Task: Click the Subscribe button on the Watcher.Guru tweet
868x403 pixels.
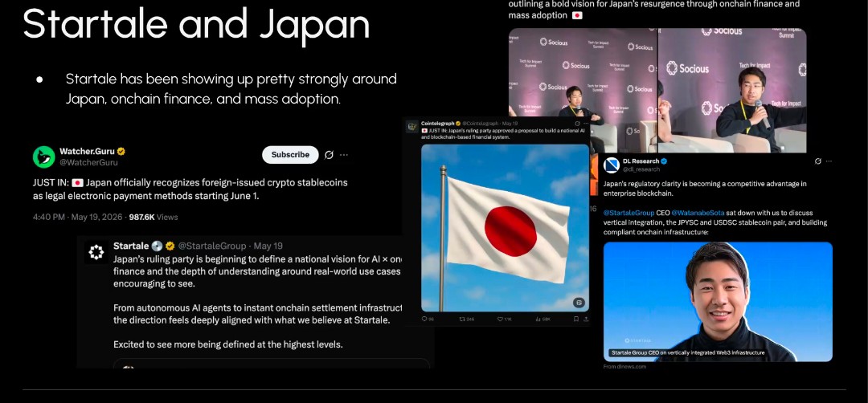Action: tap(290, 155)
